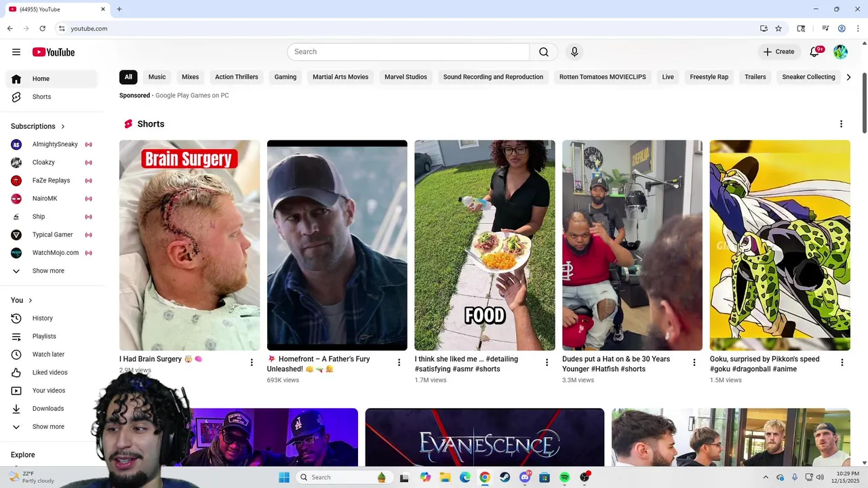Viewport: 868px width, 488px height.
Task: Select the All filter chip
Action: click(x=128, y=77)
